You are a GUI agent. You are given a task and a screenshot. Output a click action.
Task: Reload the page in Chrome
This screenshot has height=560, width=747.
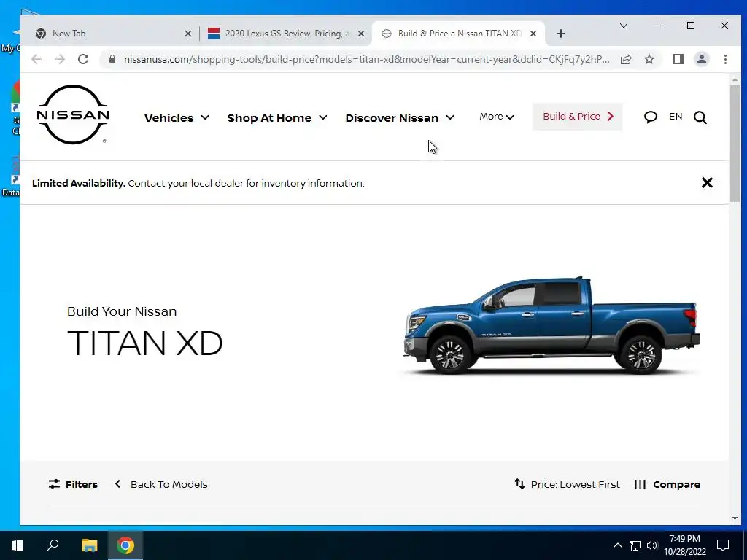[83, 59]
